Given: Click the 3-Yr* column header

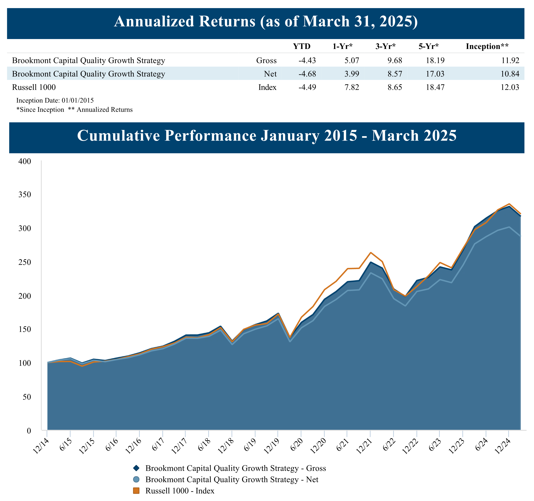Looking at the screenshot, I should [386, 46].
